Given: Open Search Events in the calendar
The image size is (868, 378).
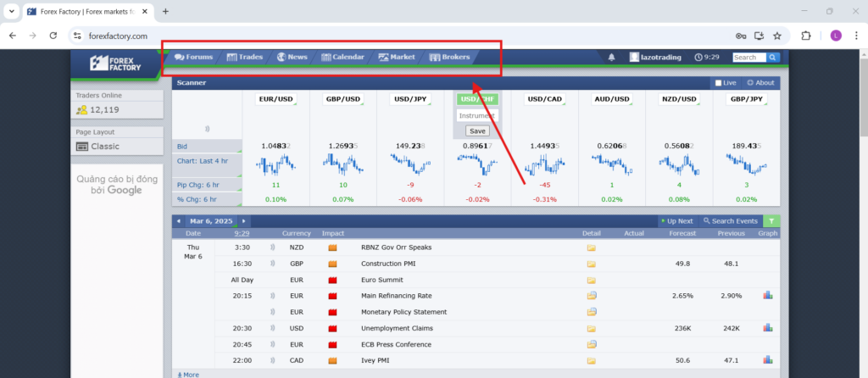Looking at the screenshot, I should pos(730,221).
